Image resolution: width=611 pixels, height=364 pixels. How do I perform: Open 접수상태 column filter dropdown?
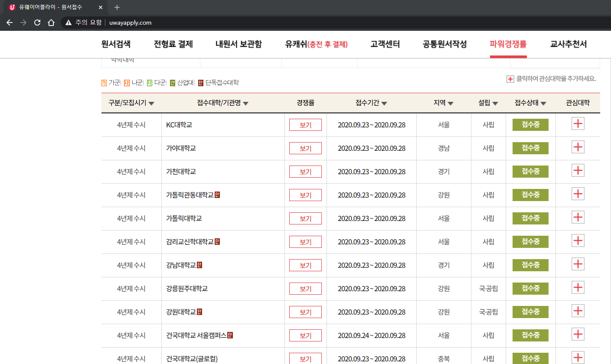click(543, 104)
